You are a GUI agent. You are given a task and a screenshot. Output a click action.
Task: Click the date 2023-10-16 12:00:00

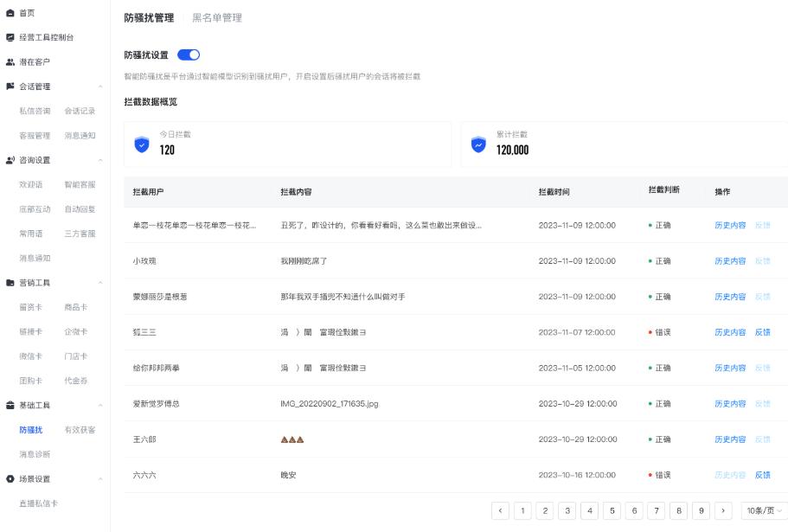[x=577, y=475]
